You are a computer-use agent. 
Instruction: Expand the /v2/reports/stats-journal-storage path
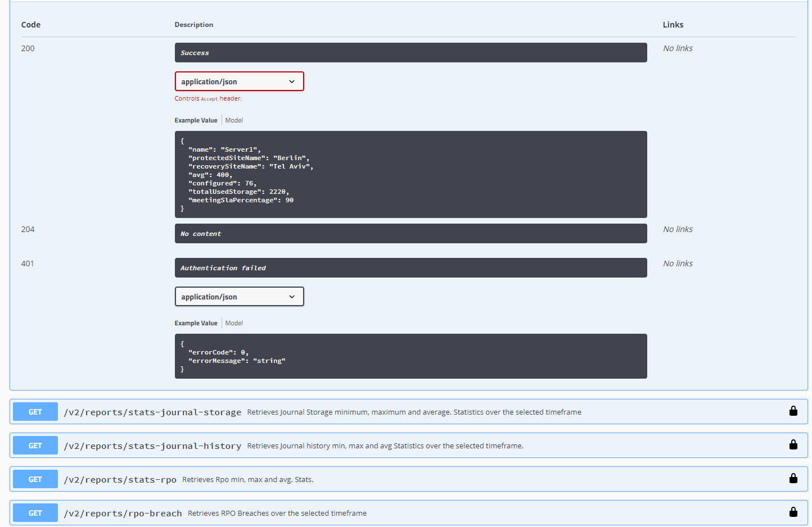[152, 412]
